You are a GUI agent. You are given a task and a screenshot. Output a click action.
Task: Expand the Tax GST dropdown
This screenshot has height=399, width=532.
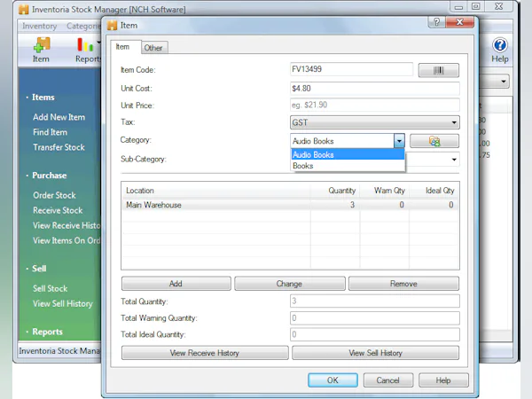pos(454,122)
